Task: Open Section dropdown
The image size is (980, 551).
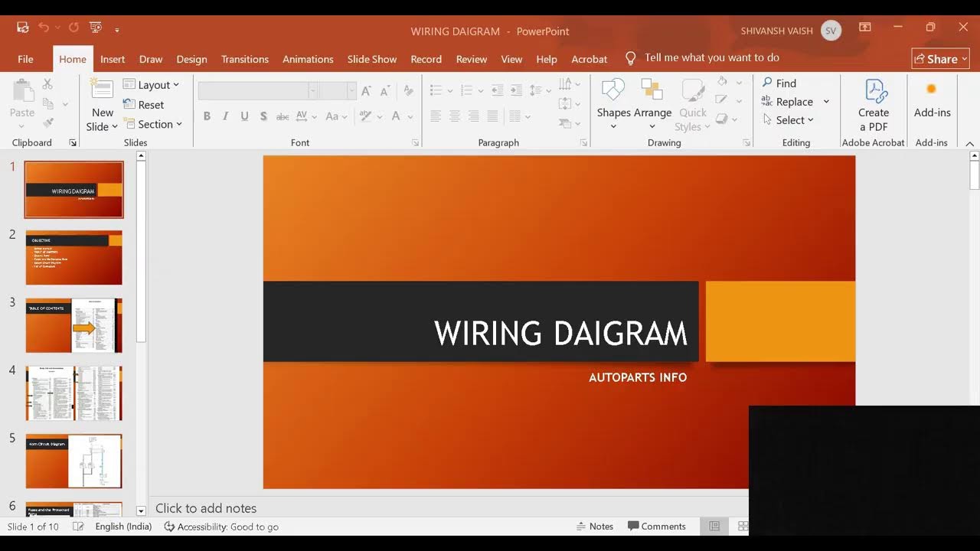Action: 152,124
